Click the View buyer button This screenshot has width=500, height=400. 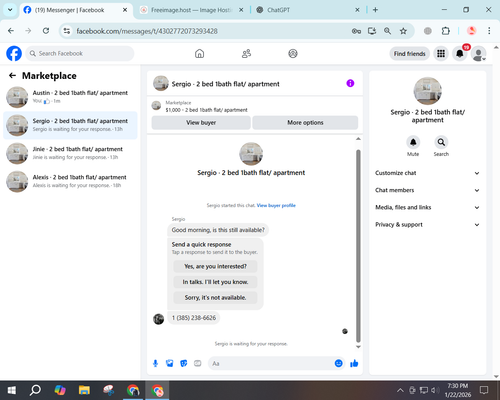pos(201,123)
